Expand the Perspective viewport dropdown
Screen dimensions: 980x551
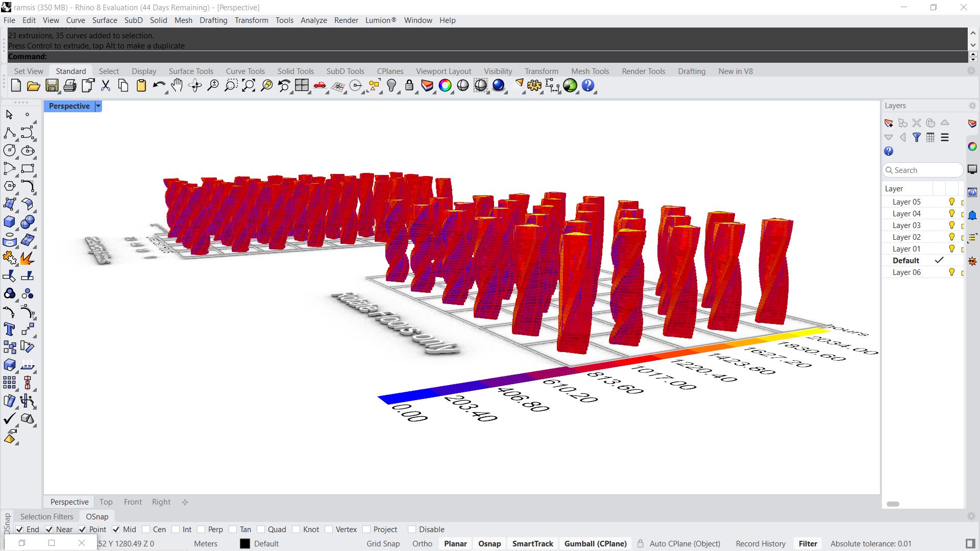coord(97,106)
